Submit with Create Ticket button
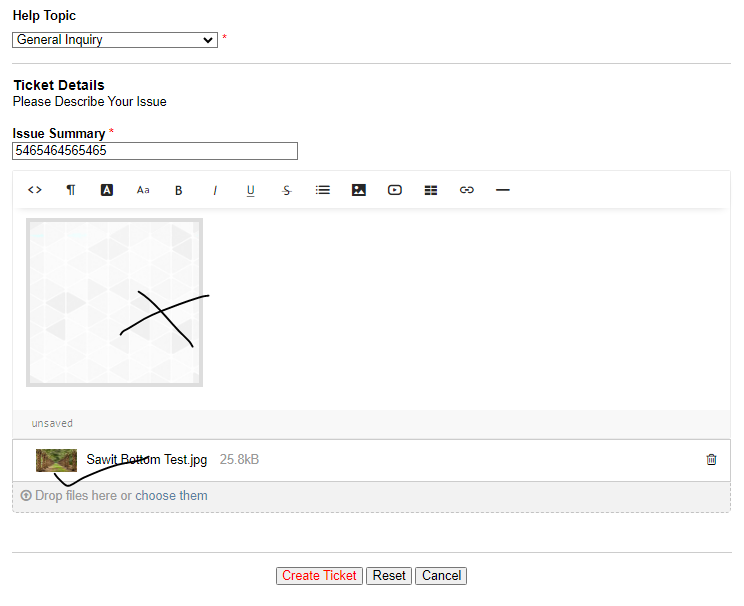Screen dimensions: 744x606 [x=319, y=576]
